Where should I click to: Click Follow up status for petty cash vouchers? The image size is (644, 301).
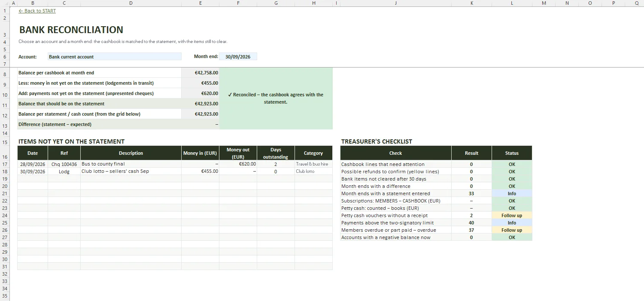512,215
